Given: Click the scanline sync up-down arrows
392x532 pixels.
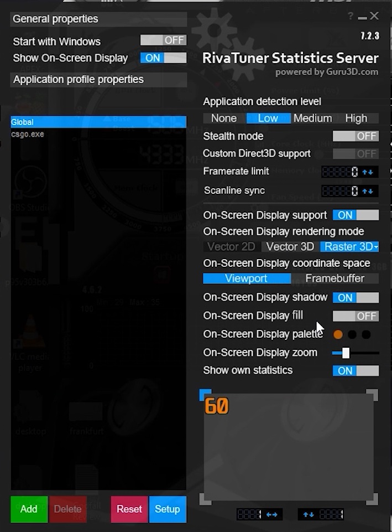Looking at the screenshot, I should click(x=368, y=192).
